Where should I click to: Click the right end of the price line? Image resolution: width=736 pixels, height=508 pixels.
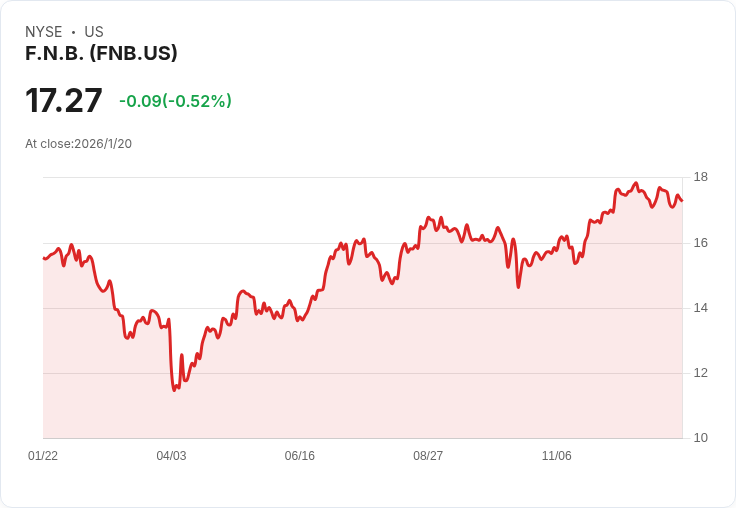click(682, 201)
